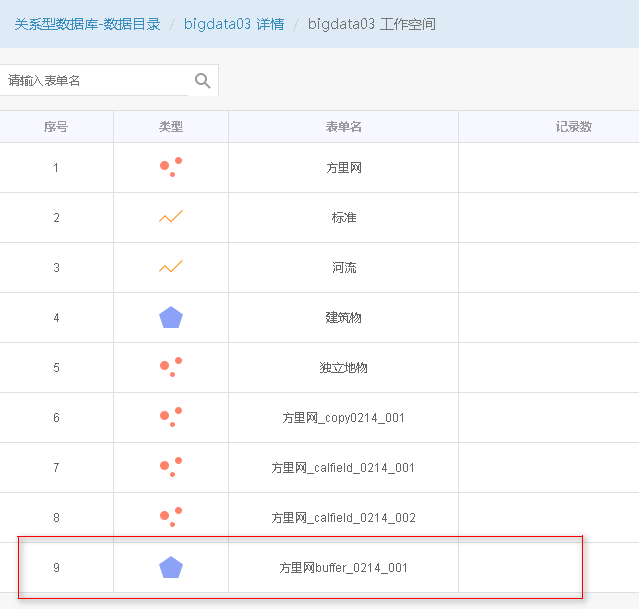Click sequence number 5 cell
The image size is (639, 609).
click(x=56, y=368)
